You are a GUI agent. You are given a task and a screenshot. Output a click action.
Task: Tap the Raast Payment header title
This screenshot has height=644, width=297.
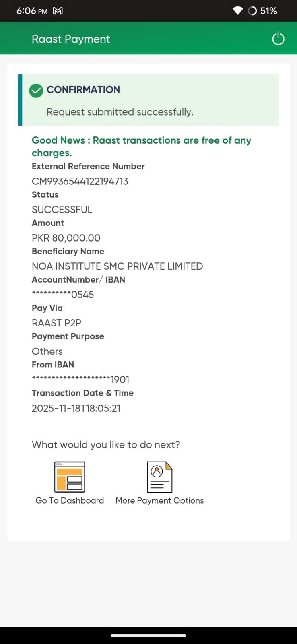click(x=71, y=39)
